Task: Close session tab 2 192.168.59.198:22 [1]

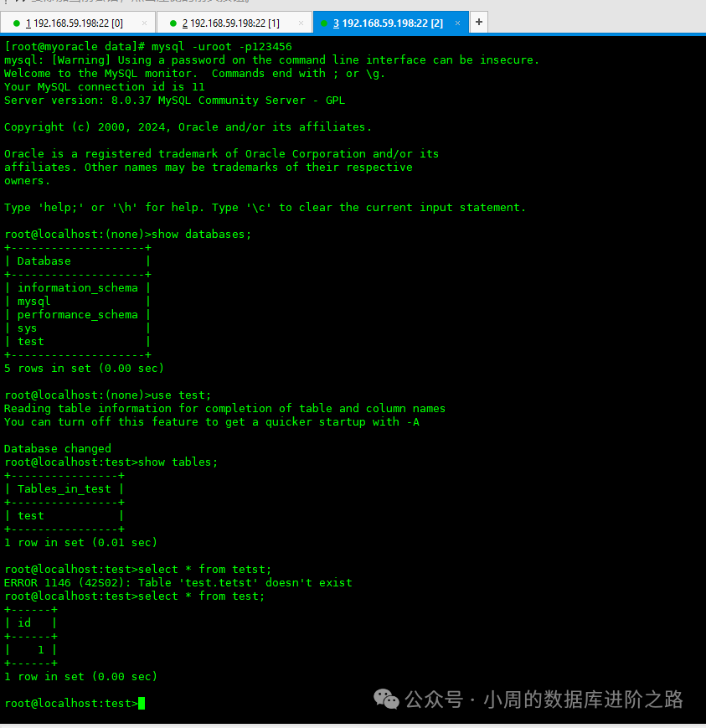Action: pyautogui.click(x=301, y=23)
